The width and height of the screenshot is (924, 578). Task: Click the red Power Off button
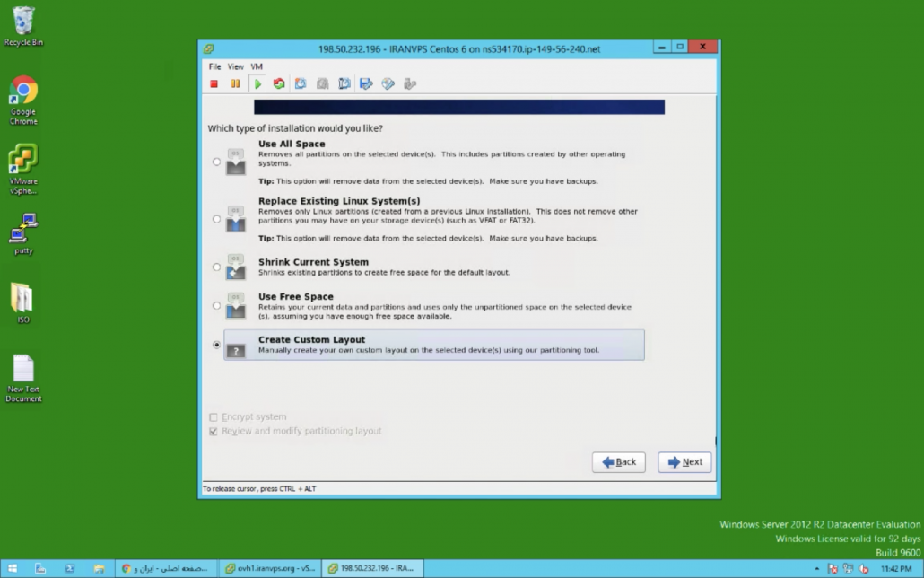(214, 83)
